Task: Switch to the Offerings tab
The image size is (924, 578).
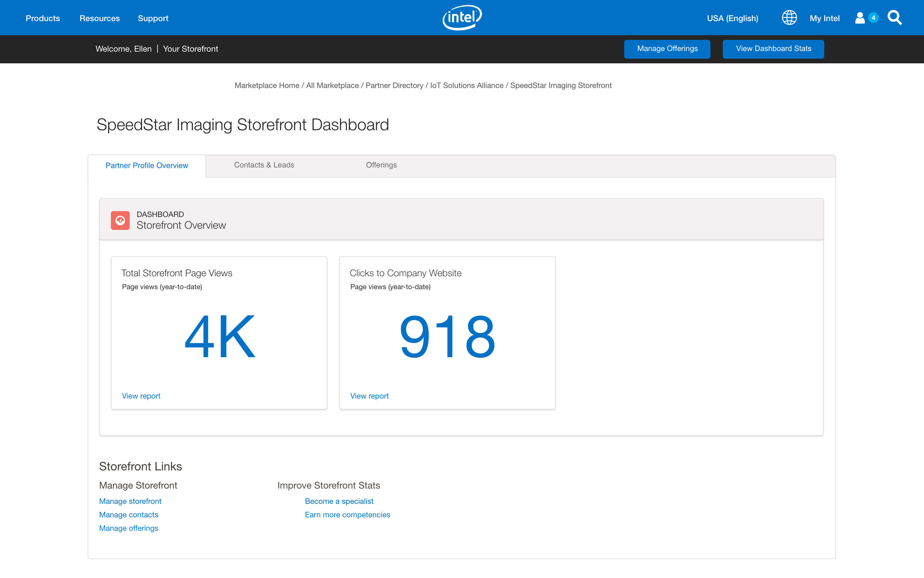Action: tap(382, 165)
